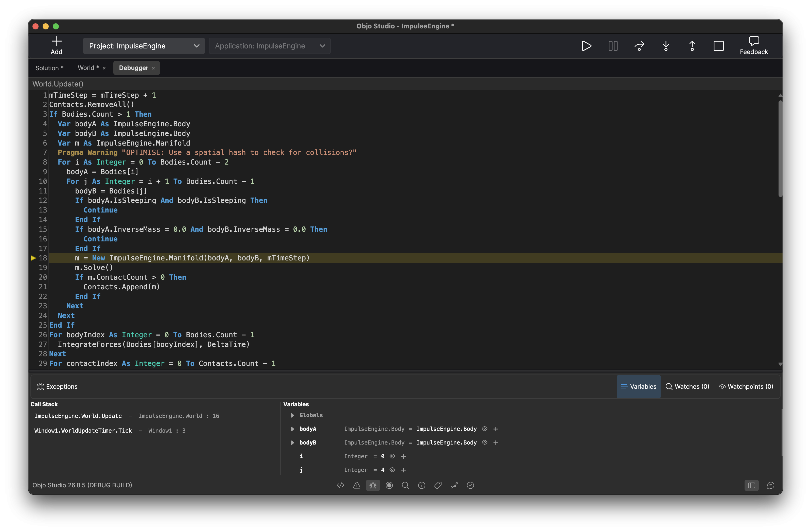Add watch for bodyB via plus icon
This screenshot has height=532, width=811.
(496, 442)
